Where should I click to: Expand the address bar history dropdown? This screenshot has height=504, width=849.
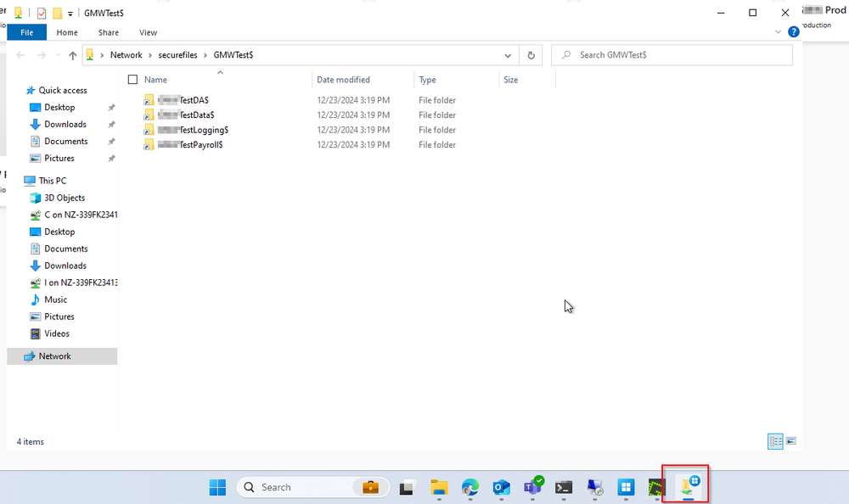pos(509,55)
